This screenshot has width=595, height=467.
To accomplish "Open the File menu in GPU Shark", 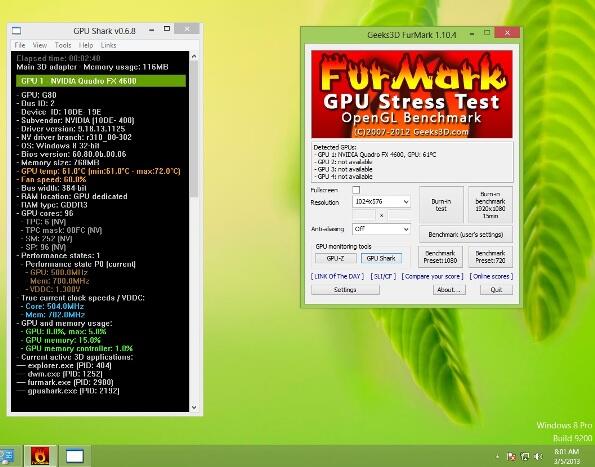I will click(x=20, y=45).
